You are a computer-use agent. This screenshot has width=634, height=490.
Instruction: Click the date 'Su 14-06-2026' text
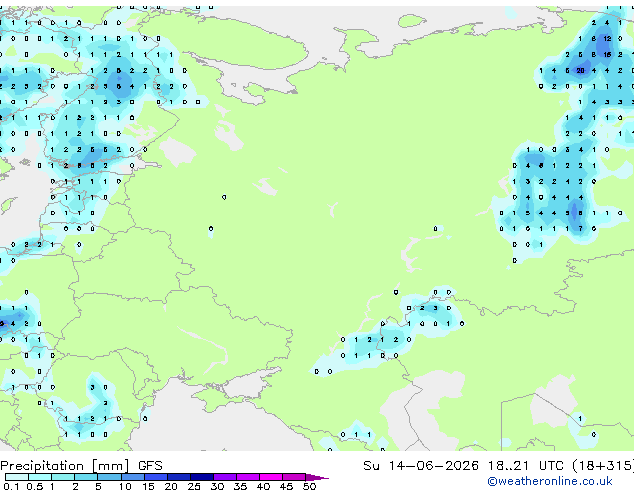pos(421,466)
